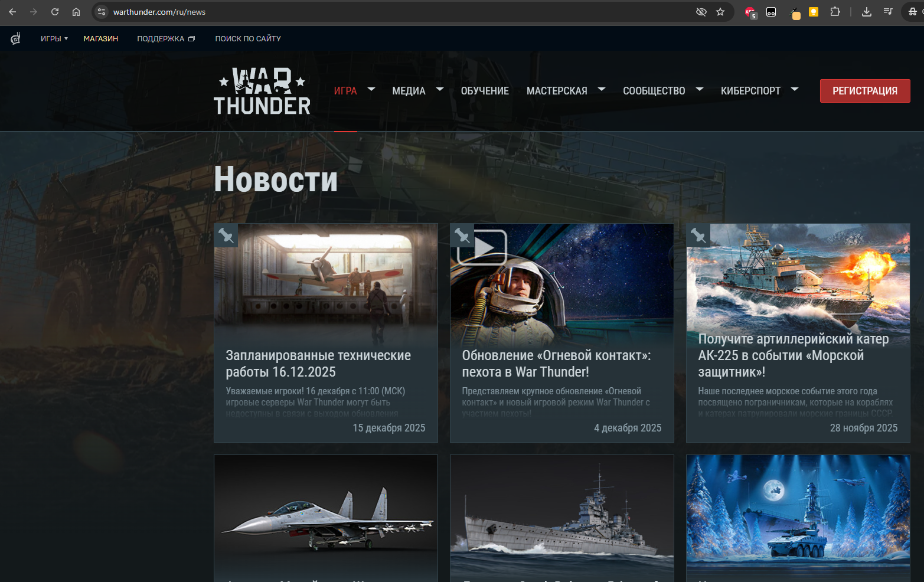Open the color picker eyedropper extension
This screenshot has height=582, width=924.
point(795,13)
